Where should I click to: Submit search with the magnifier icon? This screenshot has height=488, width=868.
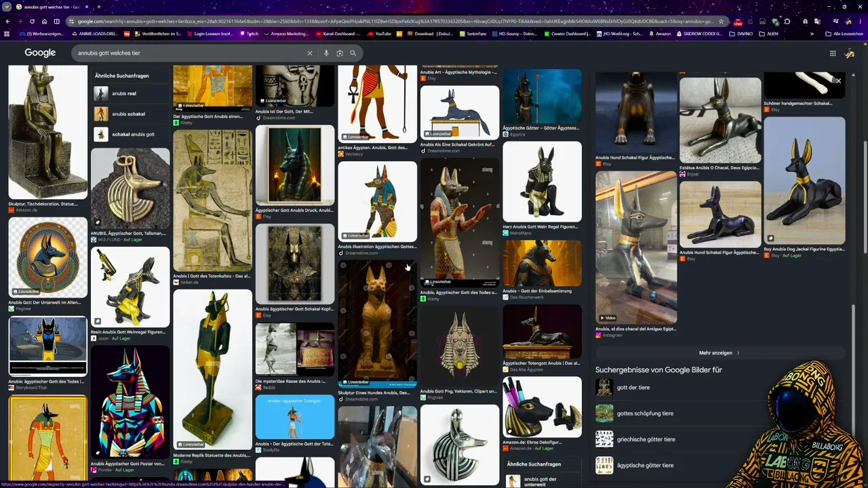(x=353, y=53)
